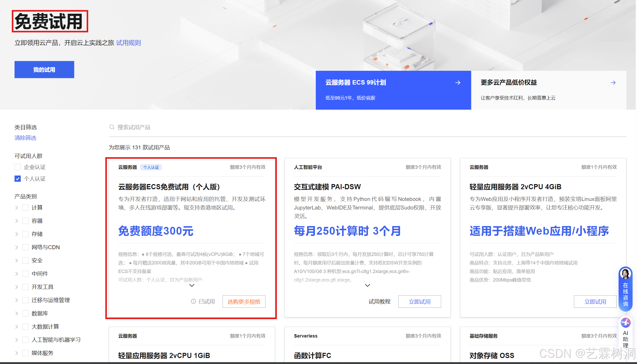Toggle 企业认证 checkbox
This screenshot has width=637, height=364.
18,167
